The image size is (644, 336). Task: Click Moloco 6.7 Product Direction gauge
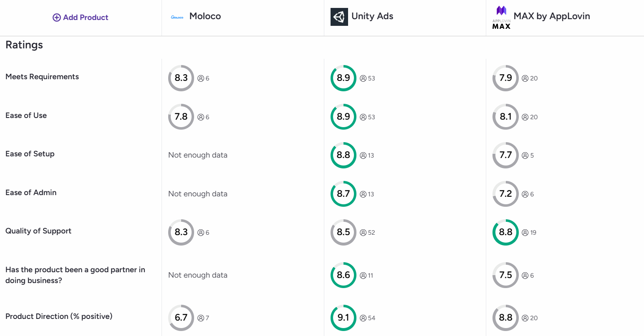pyautogui.click(x=181, y=318)
